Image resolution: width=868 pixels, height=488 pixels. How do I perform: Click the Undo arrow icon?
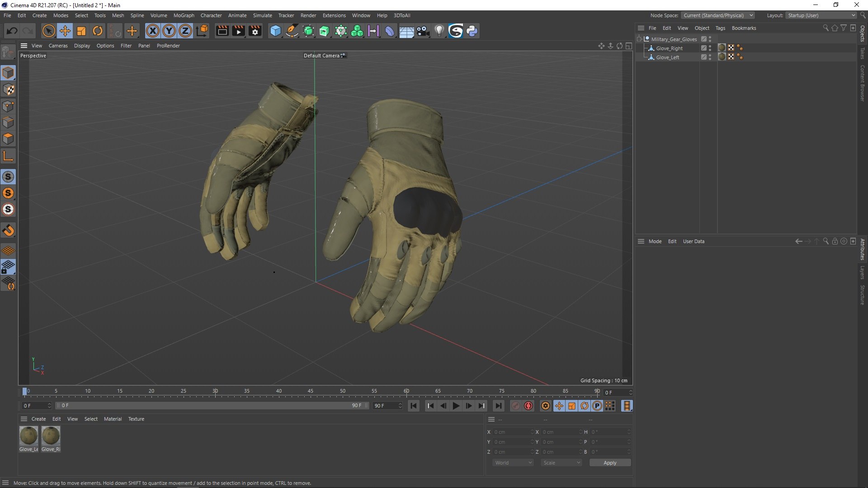(12, 31)
